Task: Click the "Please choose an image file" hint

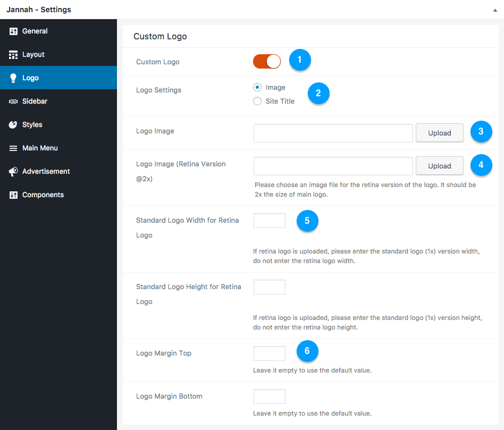Action: click(x=365, y=190)
